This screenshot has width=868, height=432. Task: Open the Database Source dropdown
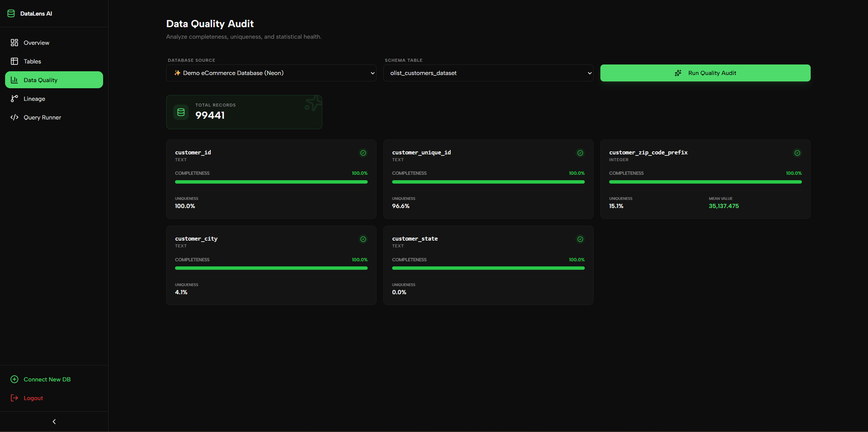click(x=271, y=73)
